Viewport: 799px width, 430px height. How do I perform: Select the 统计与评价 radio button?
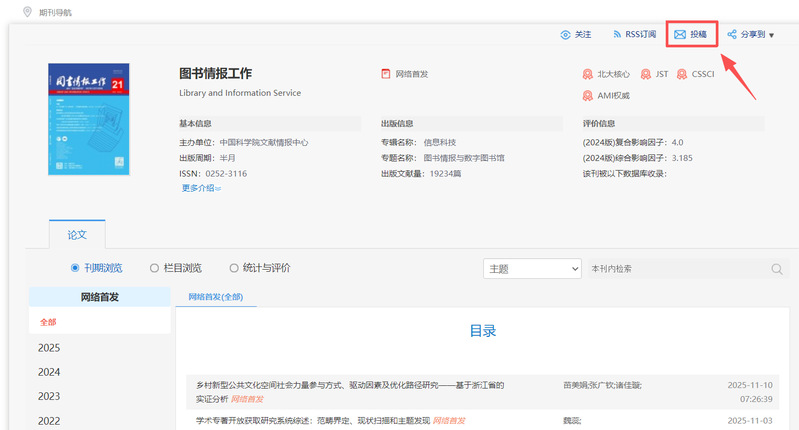(234, 268)
